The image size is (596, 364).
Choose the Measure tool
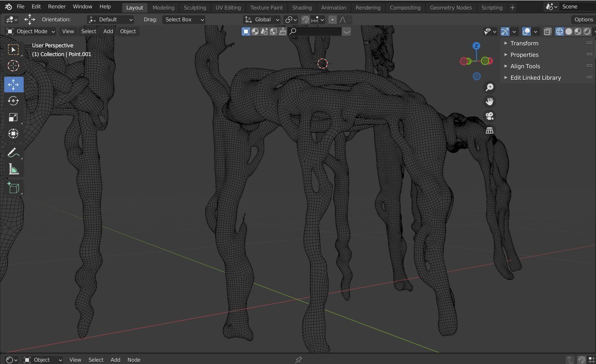(13, 169)
